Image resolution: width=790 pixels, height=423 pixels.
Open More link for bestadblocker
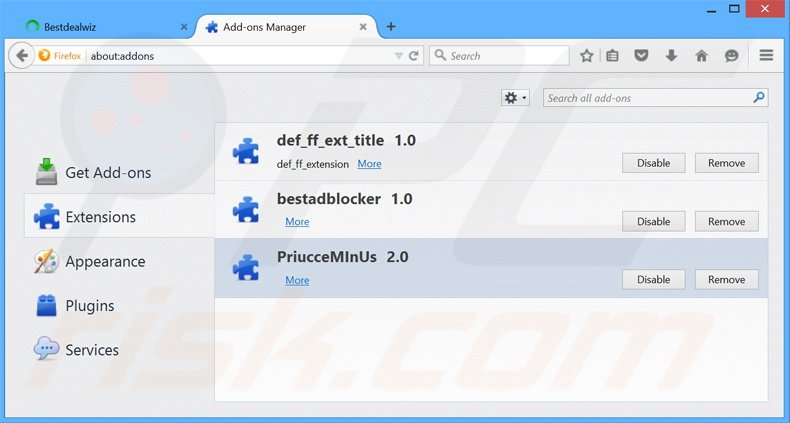(x=297, y=222)
